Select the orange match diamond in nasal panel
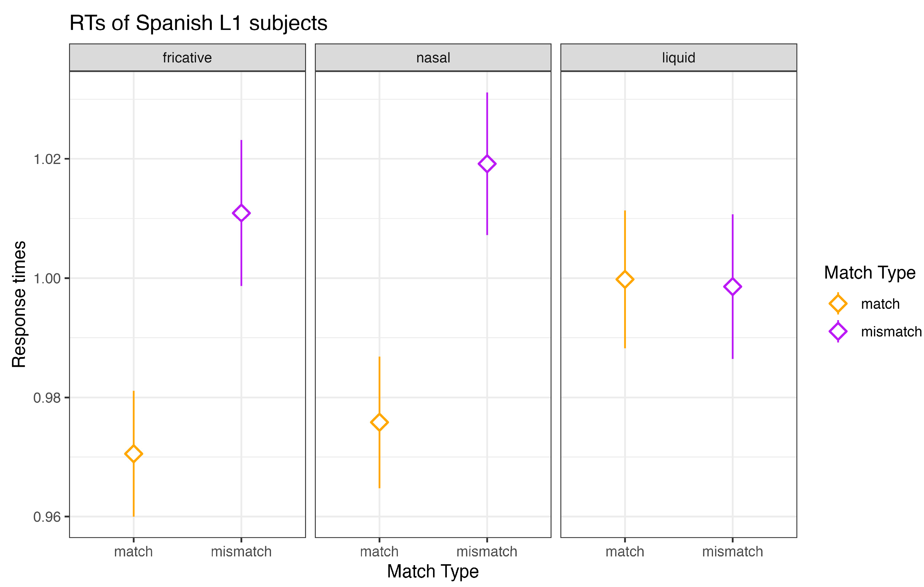 pyautogui.click(x=380, y=422)
